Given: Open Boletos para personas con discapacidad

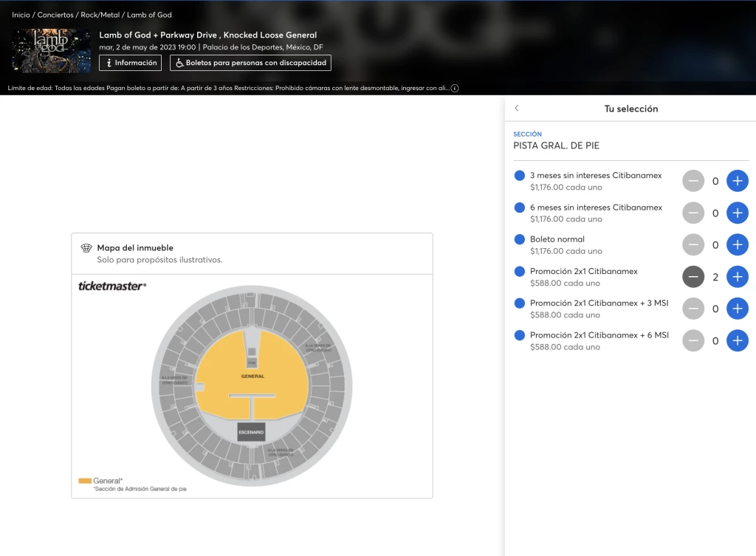Looking at the screenshot, I should click(x=250, y=63).
